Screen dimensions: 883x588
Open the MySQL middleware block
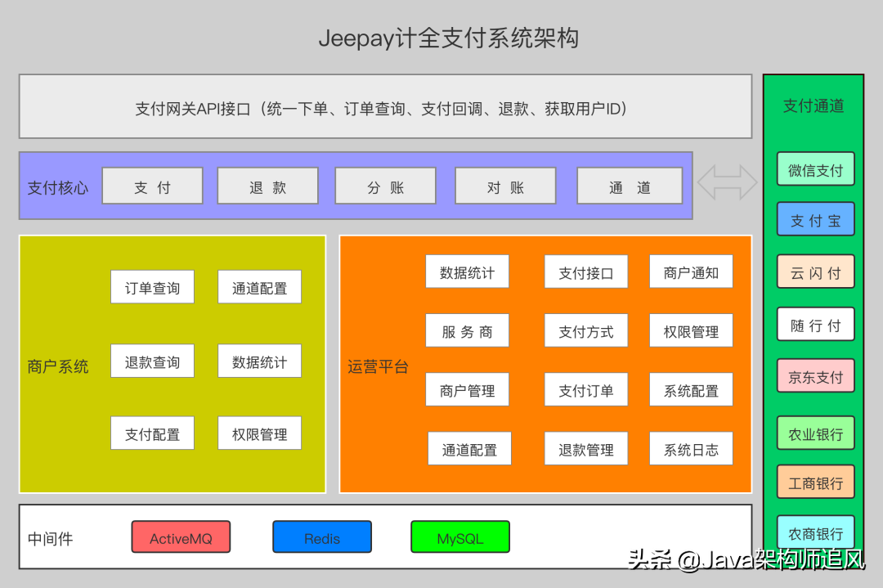pos(459,537)
